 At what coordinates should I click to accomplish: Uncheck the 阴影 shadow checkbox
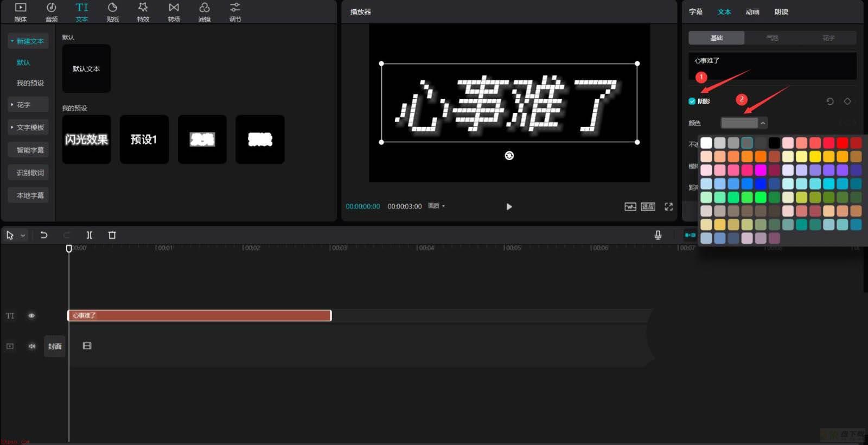(x=692, y=101)
